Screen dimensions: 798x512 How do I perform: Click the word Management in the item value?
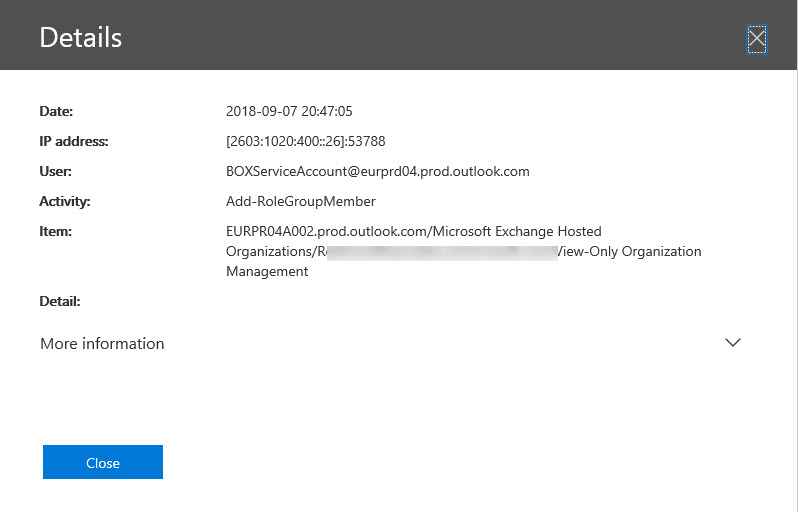pos(267,271)
